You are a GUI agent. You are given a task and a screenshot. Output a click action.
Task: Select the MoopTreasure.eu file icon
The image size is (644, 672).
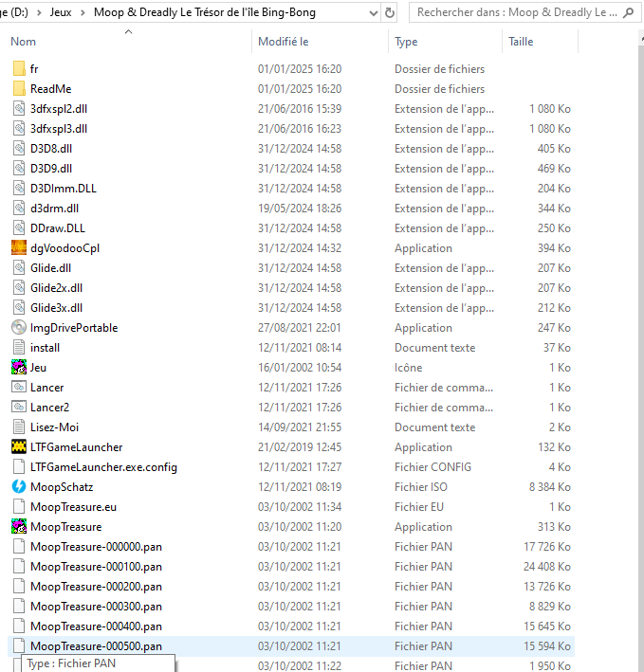pos(19,506)
